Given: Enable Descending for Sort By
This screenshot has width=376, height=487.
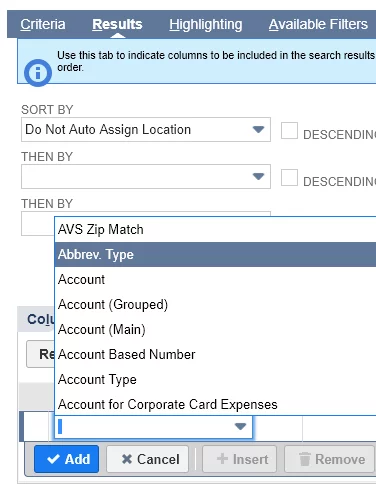Looking at the screenshot, I should click(289, 130).
